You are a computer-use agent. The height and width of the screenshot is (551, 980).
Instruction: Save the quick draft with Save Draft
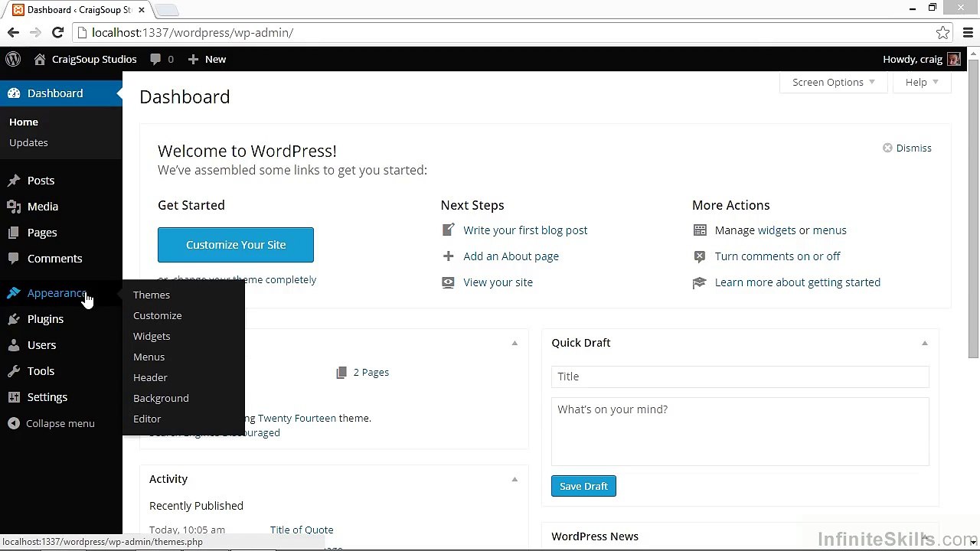(x=583, y=486)
